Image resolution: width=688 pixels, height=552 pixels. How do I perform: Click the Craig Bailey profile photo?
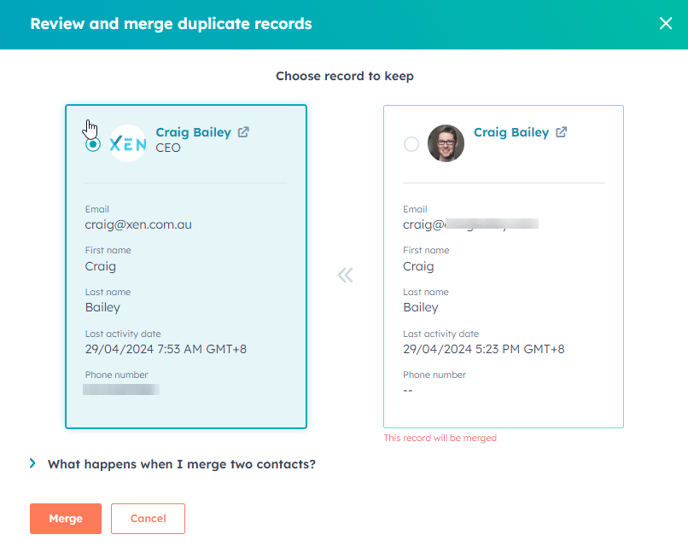[x=446, y=143]
